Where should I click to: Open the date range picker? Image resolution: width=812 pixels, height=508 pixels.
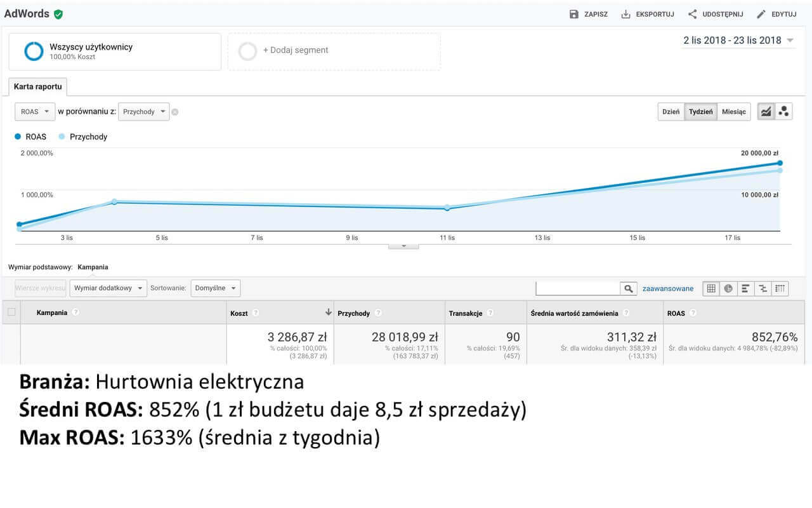point(738,41)
